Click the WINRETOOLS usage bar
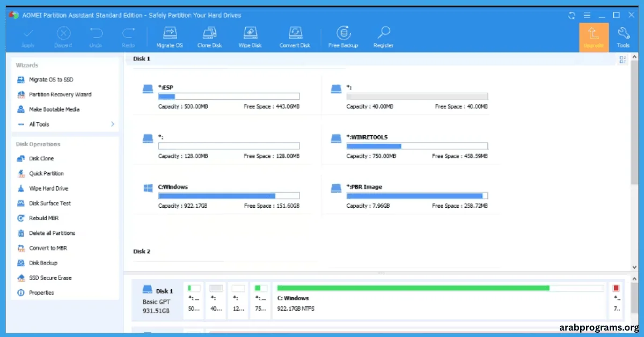This screenshot has height=337, width=644. coord(417,146)
